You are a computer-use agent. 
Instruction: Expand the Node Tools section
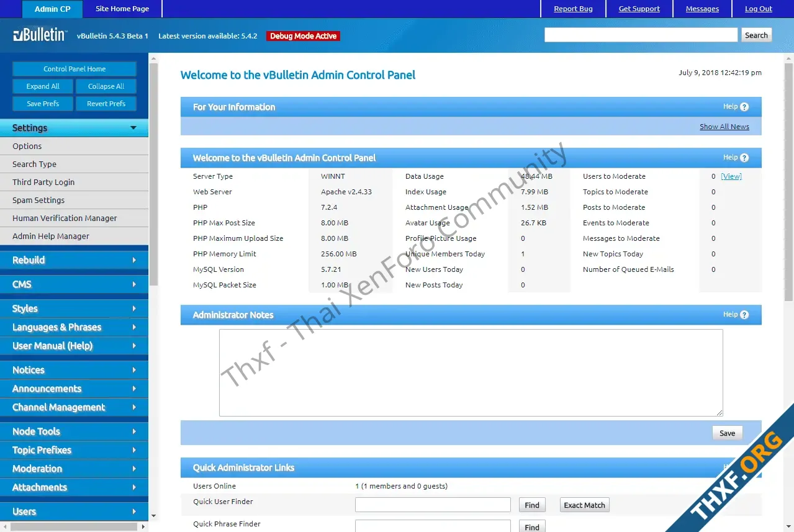pos(74,431)
